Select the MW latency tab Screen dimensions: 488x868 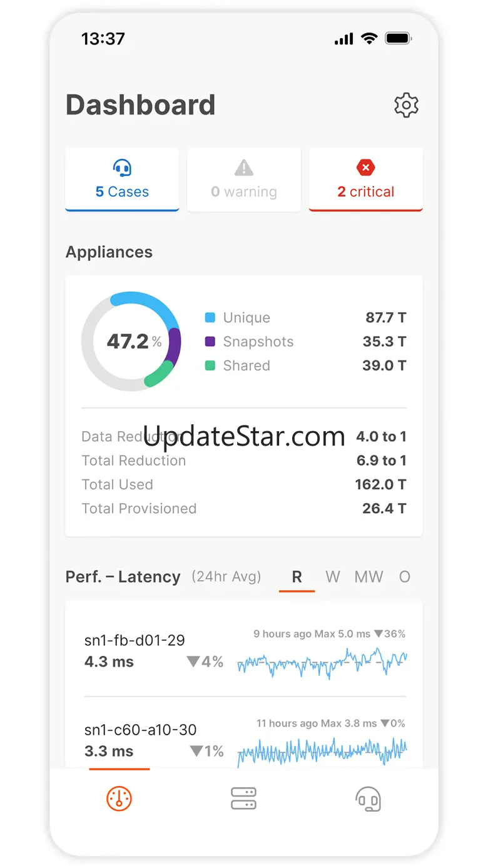[x=369, y=577]
